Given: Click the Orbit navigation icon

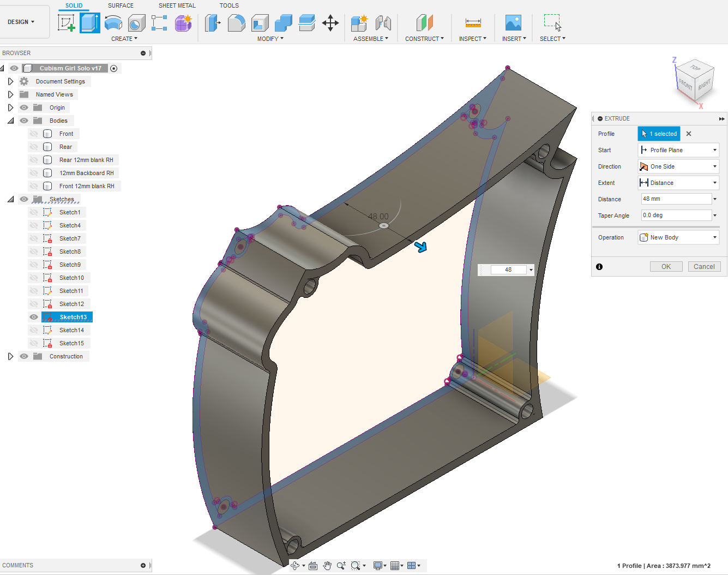Looking at the screenshot, I should coord(295,566).
